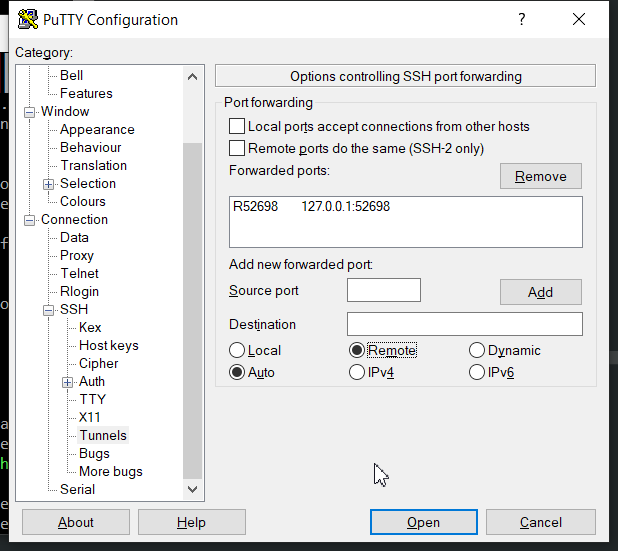
Task: Click the category tree scroll down arrow
Action: coord(192,490)
